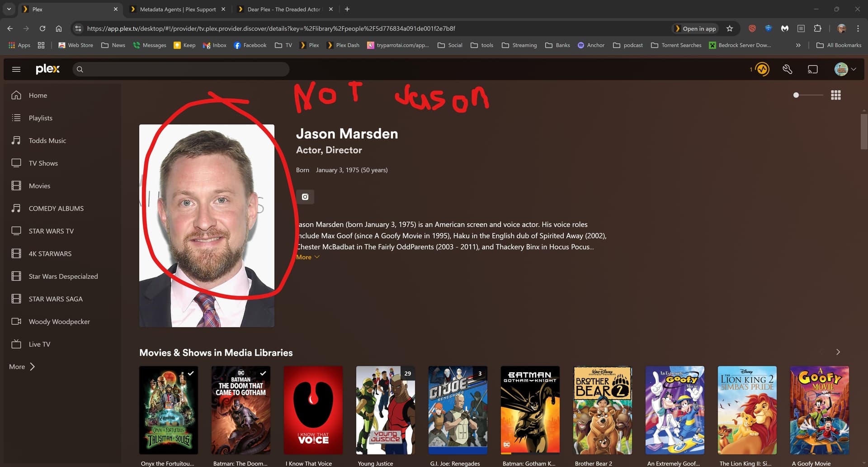Open the Torrent Searches bookmarks folder
868x467 pixels.
pos(676,45)
